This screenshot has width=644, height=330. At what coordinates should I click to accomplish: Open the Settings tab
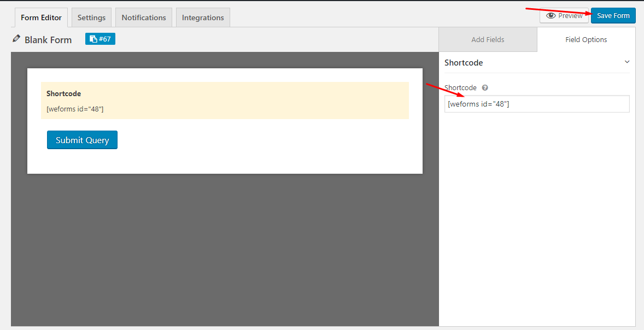tap(91, 17)
